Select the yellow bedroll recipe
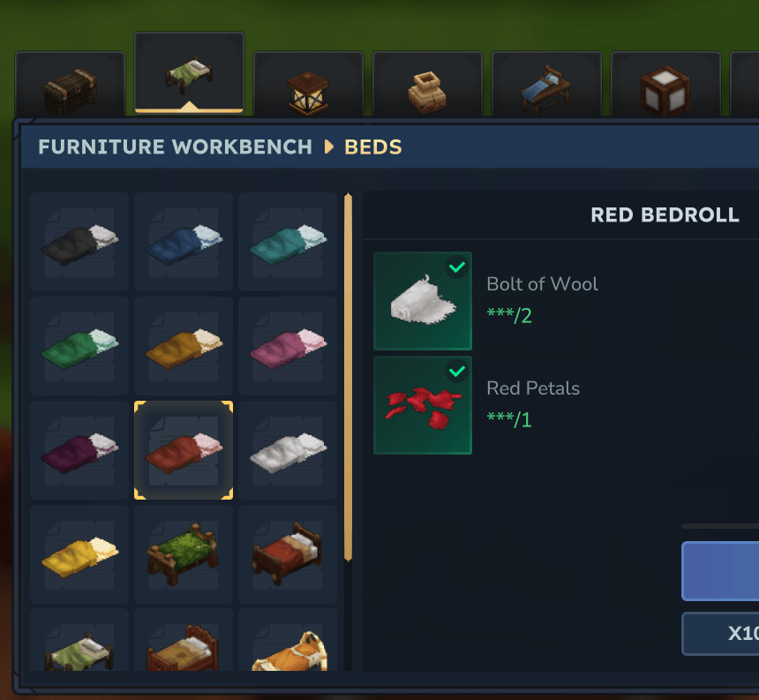 pos(79,554)
